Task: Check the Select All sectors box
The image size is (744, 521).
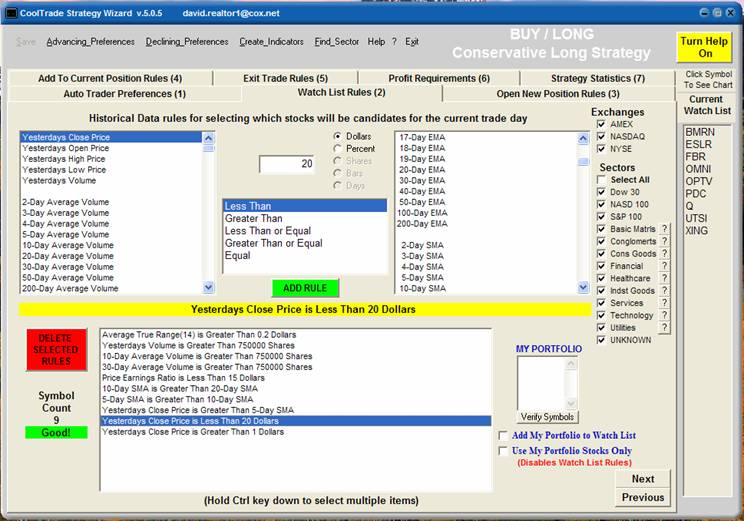Action: 601,180
